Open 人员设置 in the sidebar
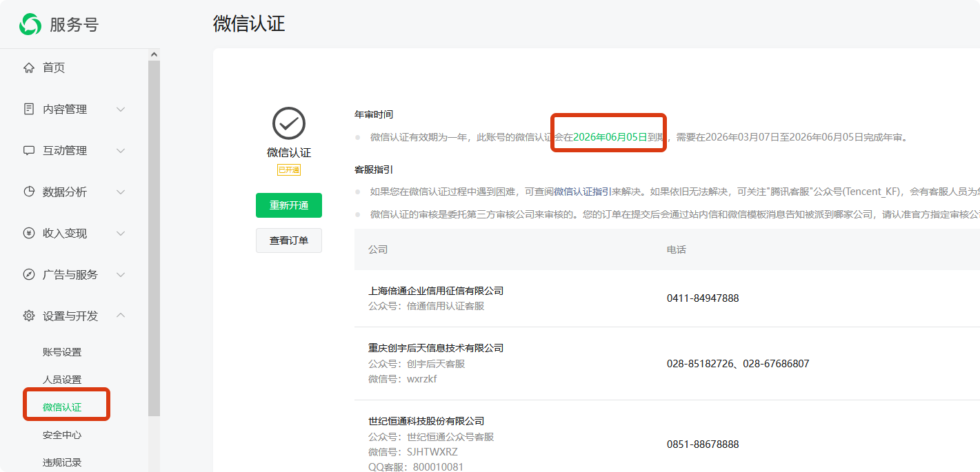Image resolution: width=980 pixels, height=472 pixels. (62, 380)
